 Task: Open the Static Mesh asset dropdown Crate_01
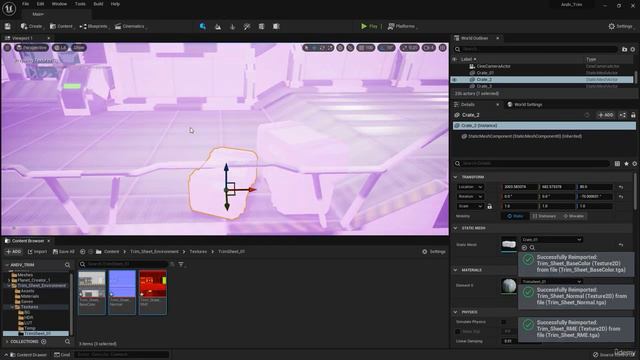pyautogui.click(x=551, y=240)
